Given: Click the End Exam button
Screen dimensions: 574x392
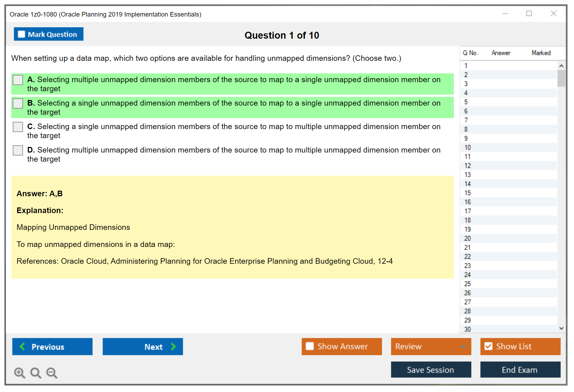Looking at the screenshot, I should tap(520, 370).
